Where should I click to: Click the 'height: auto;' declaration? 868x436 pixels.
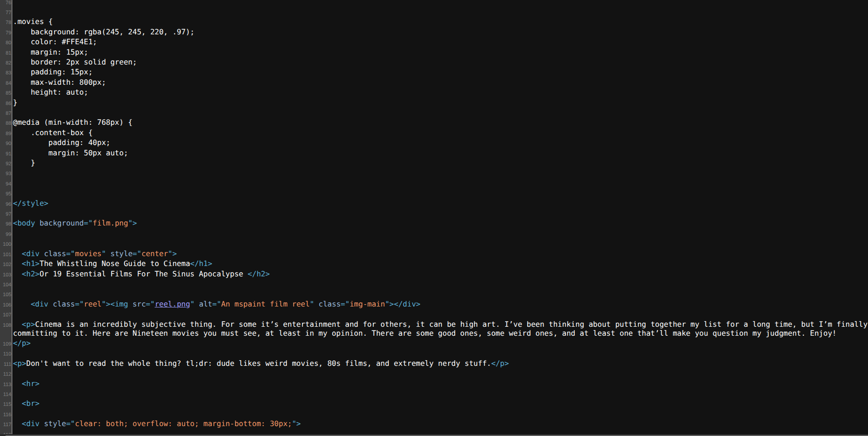[x=59, y=92]
